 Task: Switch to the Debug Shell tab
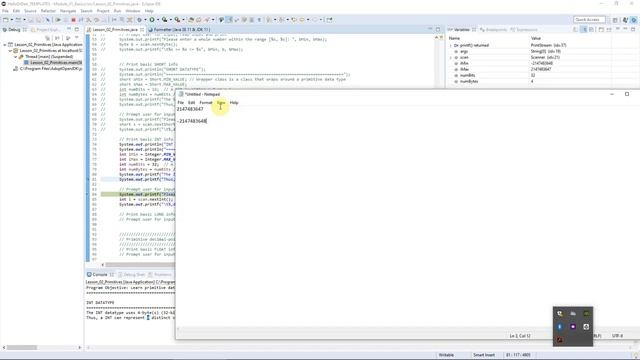[x=132, y=275]
